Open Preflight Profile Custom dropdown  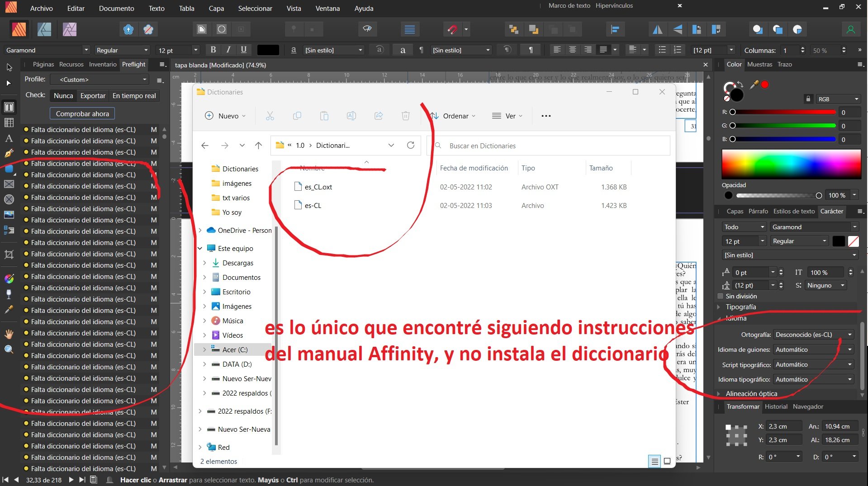coord(100,79)
